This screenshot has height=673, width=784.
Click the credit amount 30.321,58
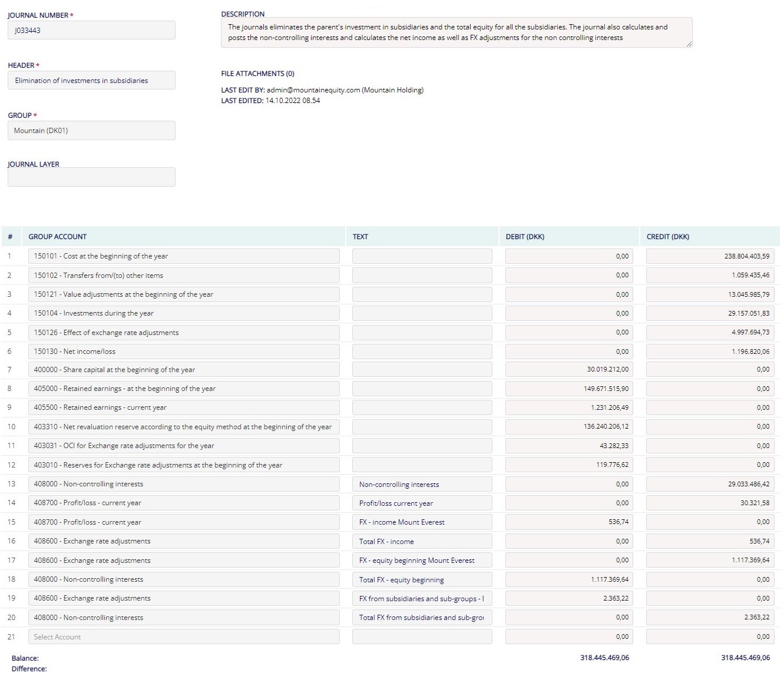tap(710, 503)
